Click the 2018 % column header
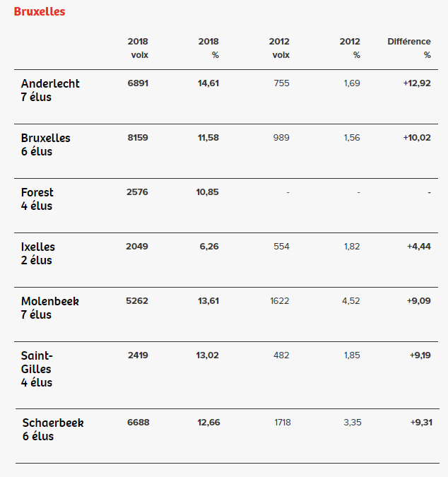 pos(208,48)
